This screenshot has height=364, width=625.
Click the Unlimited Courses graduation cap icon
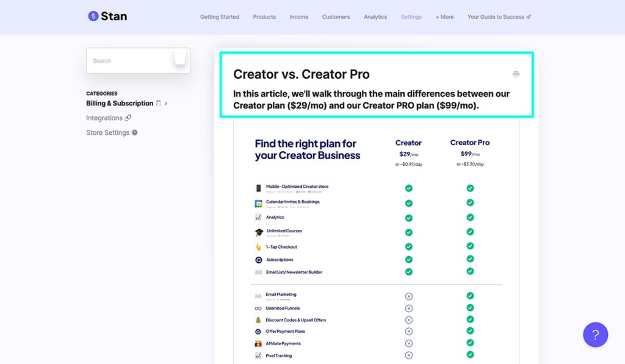point(259,232)
